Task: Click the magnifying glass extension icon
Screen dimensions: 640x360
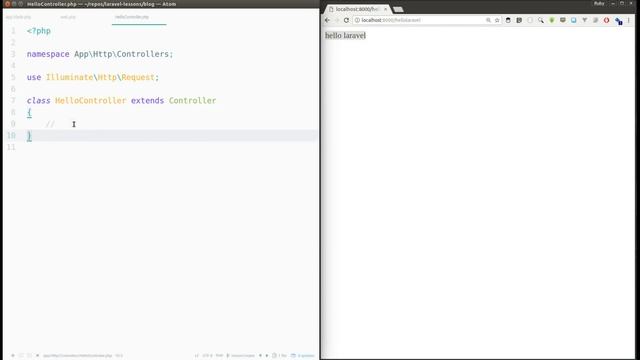Action: (541, 20)
